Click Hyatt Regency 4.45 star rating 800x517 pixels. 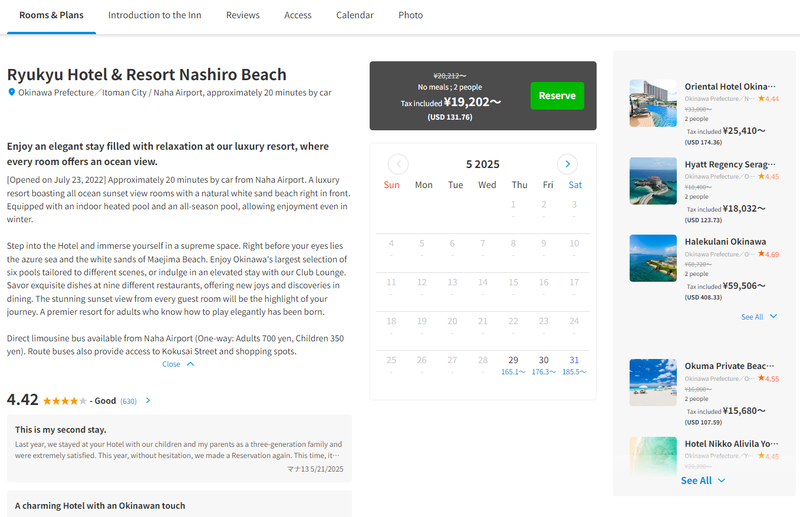coord(768,177)
